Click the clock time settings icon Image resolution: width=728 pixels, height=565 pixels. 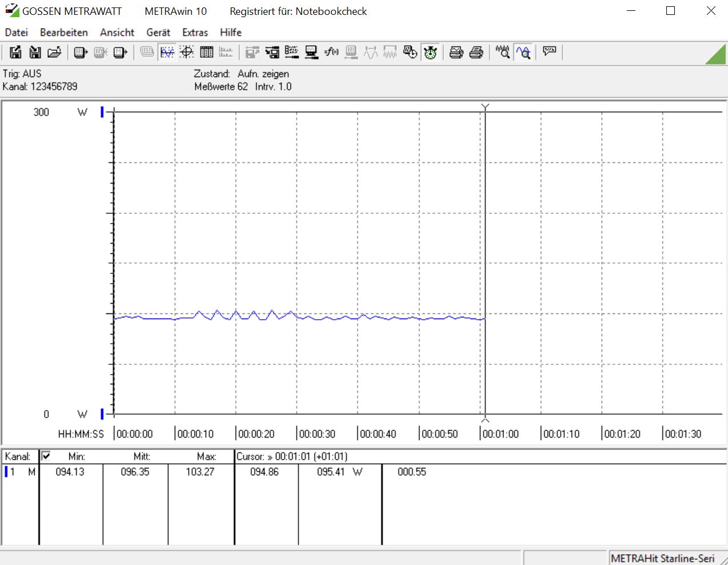(x=410, y=53)
